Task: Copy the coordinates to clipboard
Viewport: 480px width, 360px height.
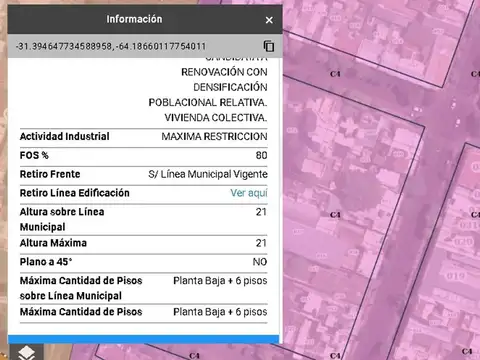Action: 269,46
